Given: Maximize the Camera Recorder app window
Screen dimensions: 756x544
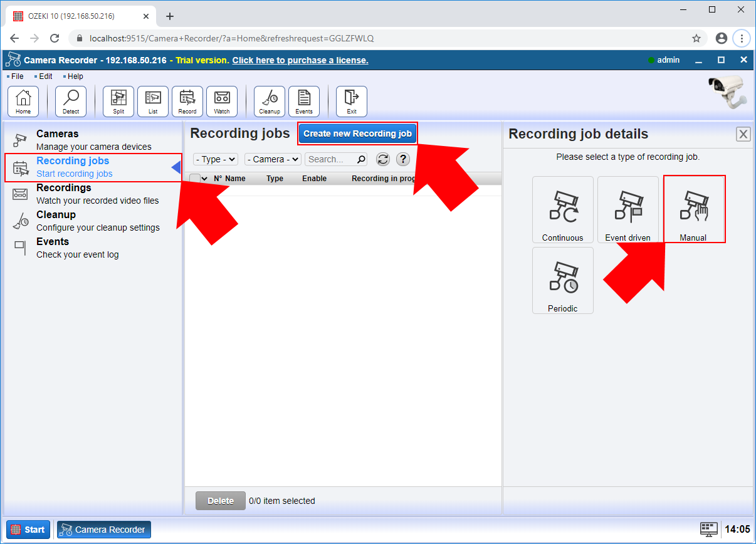Looking at the screenshot, I should 722,60.
